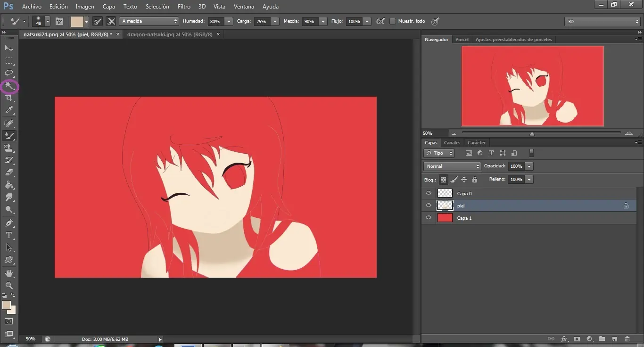Image resolution: width=644 pixels, height=347 pixels.
Task: Open the Tipo layer filter dropdown
Action: pos(439,153)
